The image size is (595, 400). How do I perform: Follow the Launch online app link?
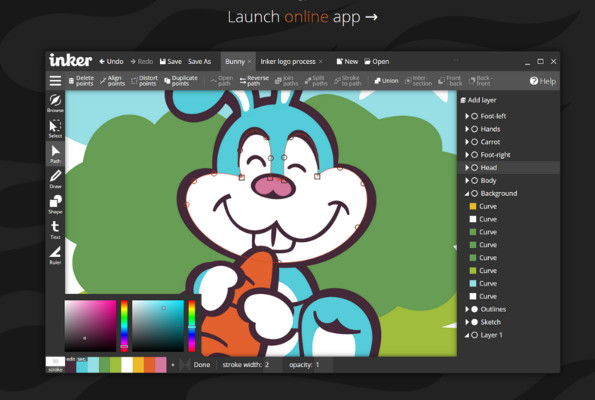[x=302, y=17]
